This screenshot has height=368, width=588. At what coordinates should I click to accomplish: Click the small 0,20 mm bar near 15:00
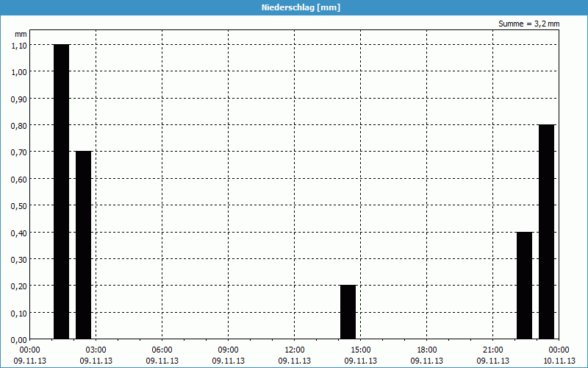click(x=348, y=312)
